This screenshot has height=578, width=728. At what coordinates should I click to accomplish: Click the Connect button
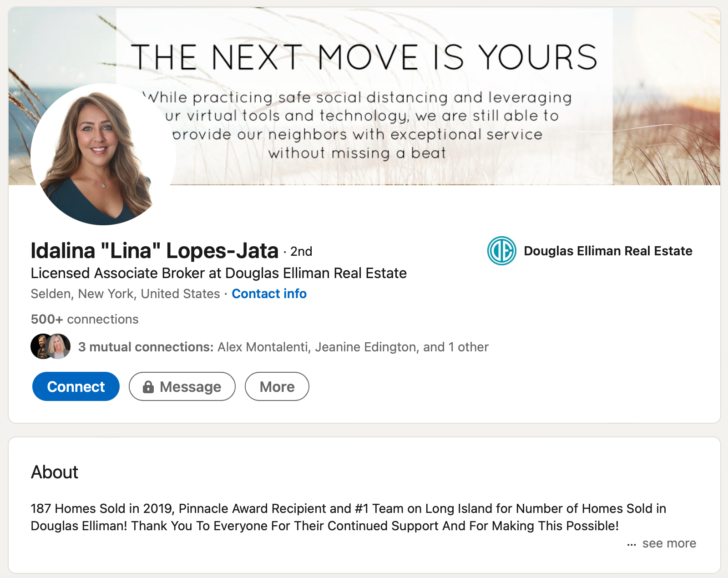(x=76, y=386)
